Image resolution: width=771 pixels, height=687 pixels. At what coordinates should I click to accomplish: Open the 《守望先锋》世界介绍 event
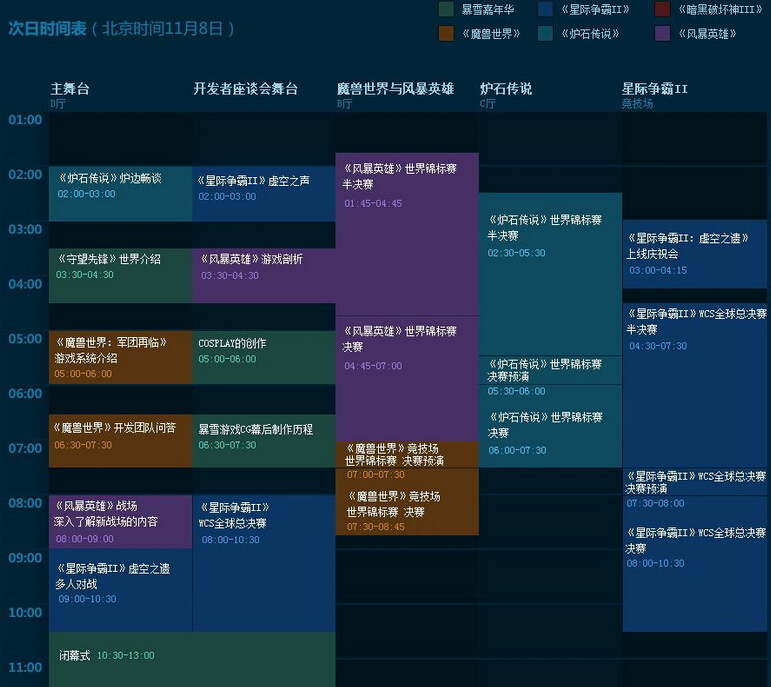tap(120, 275)
